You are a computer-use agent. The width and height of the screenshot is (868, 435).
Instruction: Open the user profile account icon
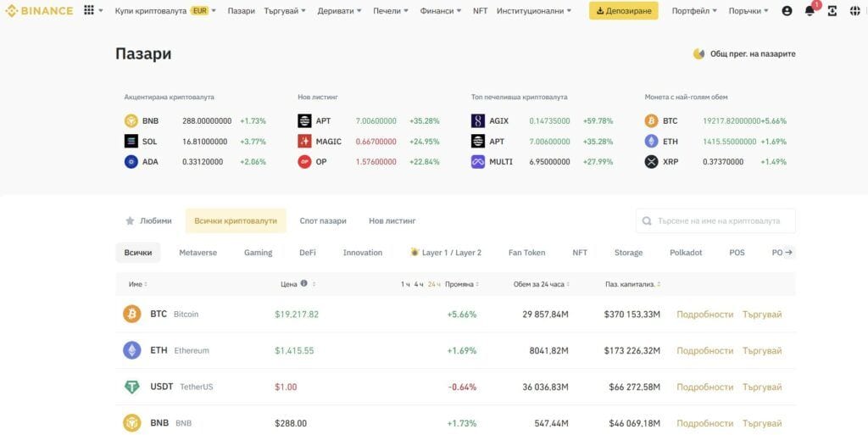(787, 10)
